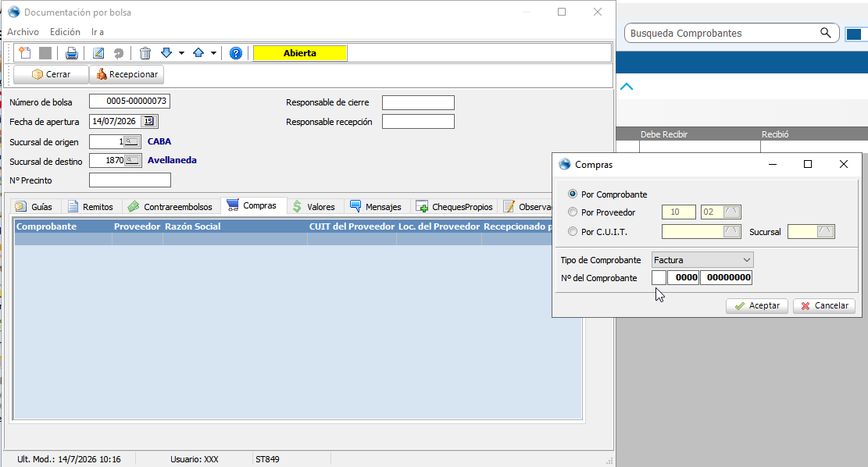Switch to Valores tab
The image size is (868, 467).
point(314,206)
